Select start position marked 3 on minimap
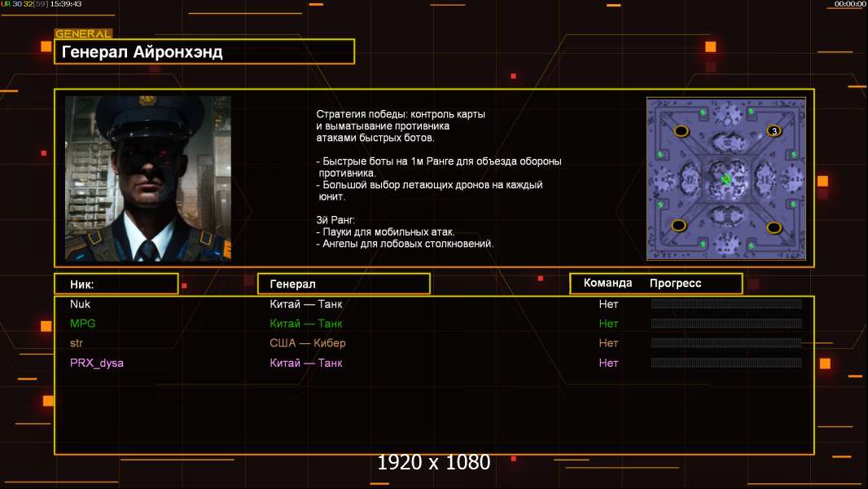The height and width of the screenshot is (489, 868). [x=774, y=131]
